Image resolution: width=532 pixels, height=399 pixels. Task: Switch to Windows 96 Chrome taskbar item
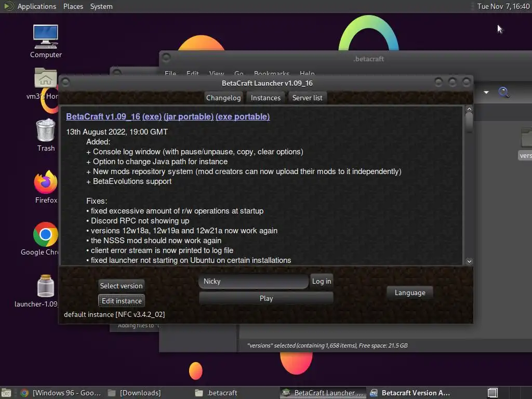pyautogui.click(x=61, y=393)
